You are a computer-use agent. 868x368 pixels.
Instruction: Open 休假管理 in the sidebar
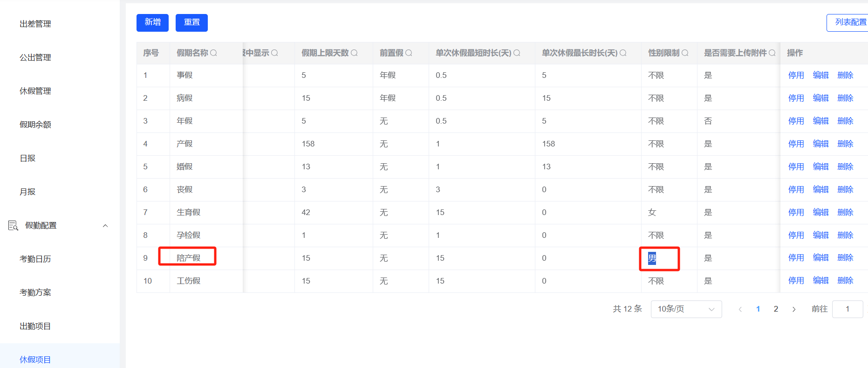pos(35,91)
